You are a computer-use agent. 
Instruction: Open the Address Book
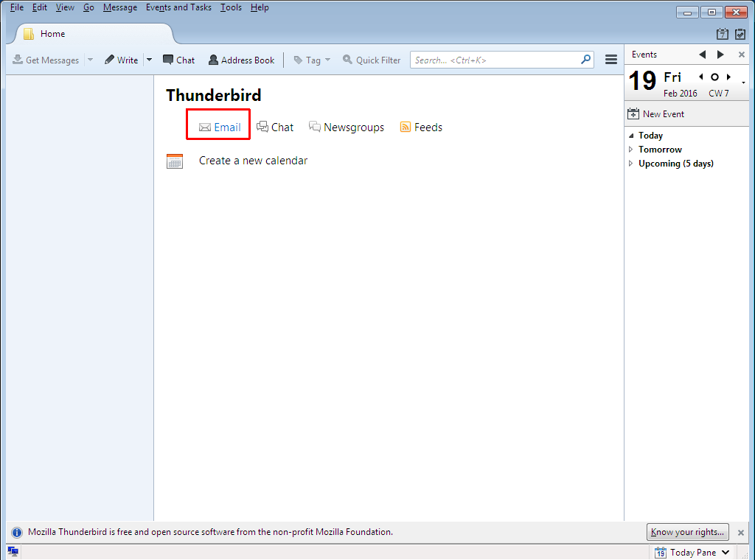[x=241, y=60]
